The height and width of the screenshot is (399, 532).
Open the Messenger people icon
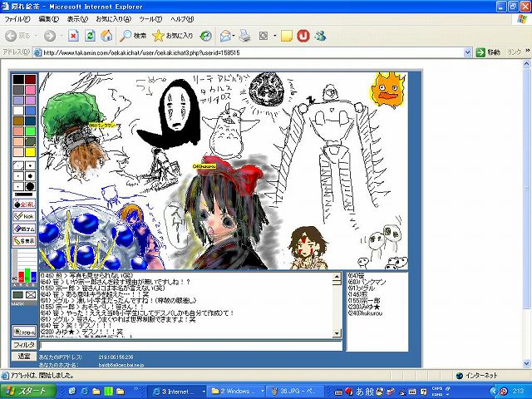pos(320,36)
